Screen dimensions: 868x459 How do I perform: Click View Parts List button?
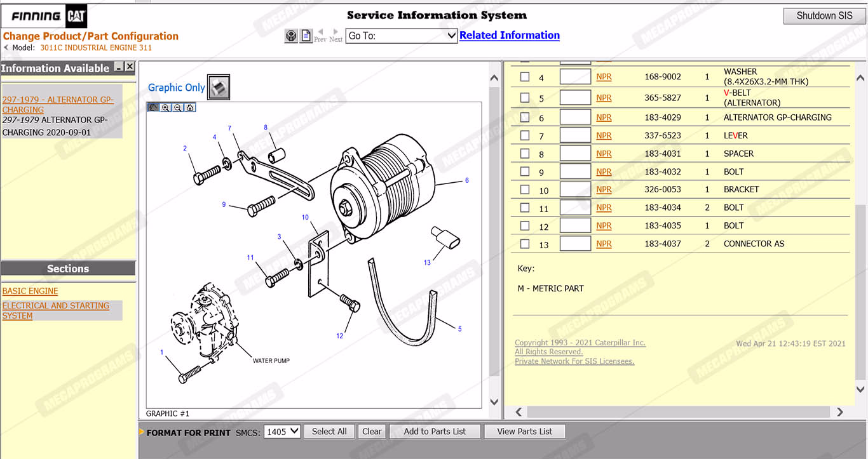tap(525, 431)
